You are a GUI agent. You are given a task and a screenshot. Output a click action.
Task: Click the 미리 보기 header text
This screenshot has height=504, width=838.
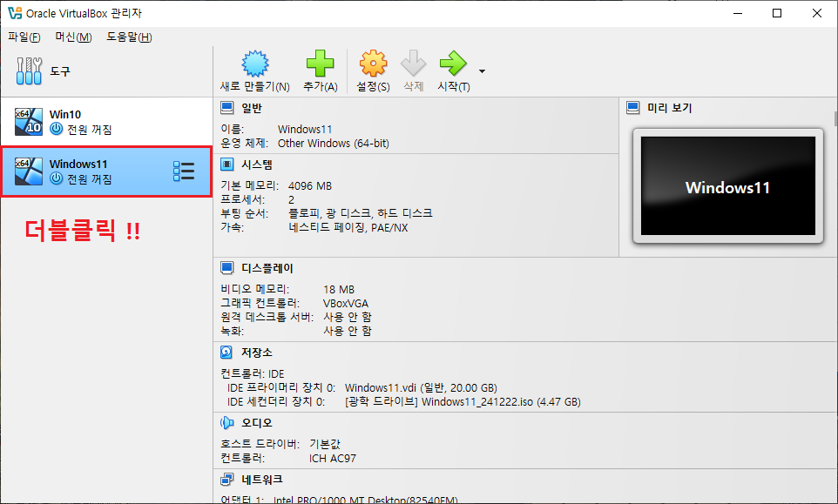(x=670, y=108)
